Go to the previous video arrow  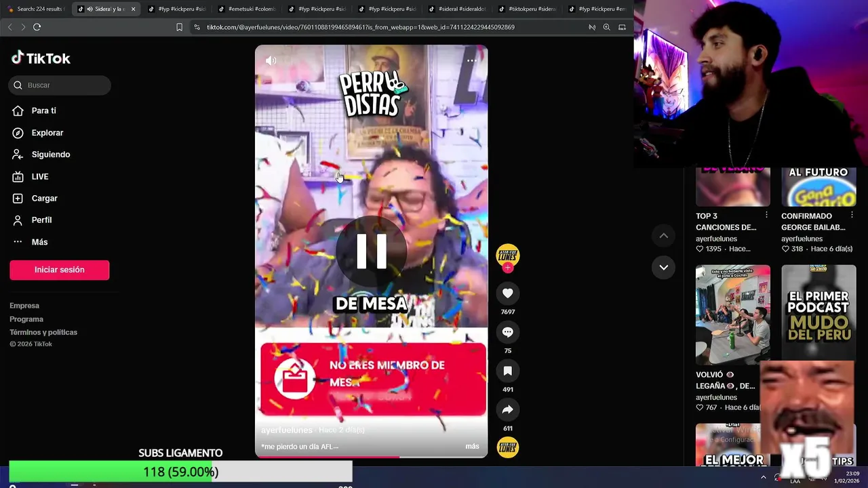[664, 235]
